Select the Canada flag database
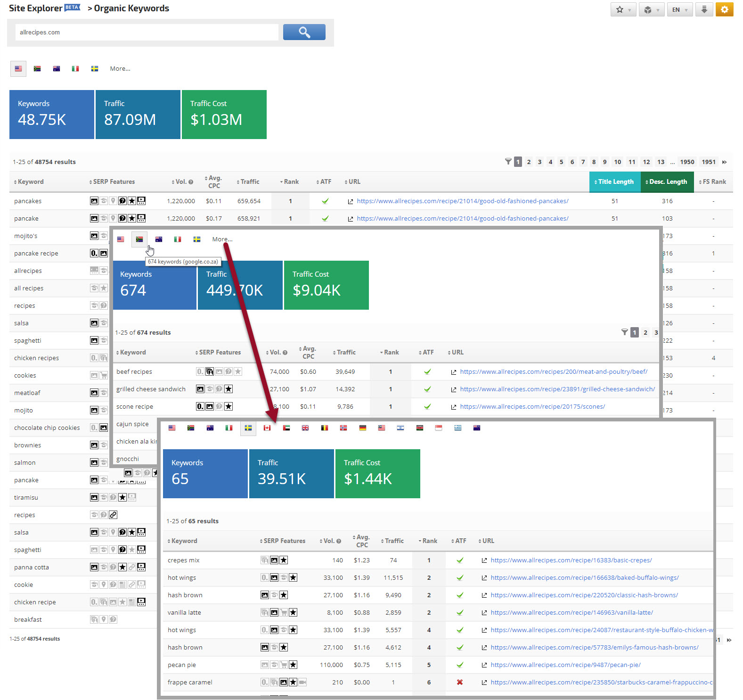The height and width of the screenshot is (700, 743). (x=267, y=428)
